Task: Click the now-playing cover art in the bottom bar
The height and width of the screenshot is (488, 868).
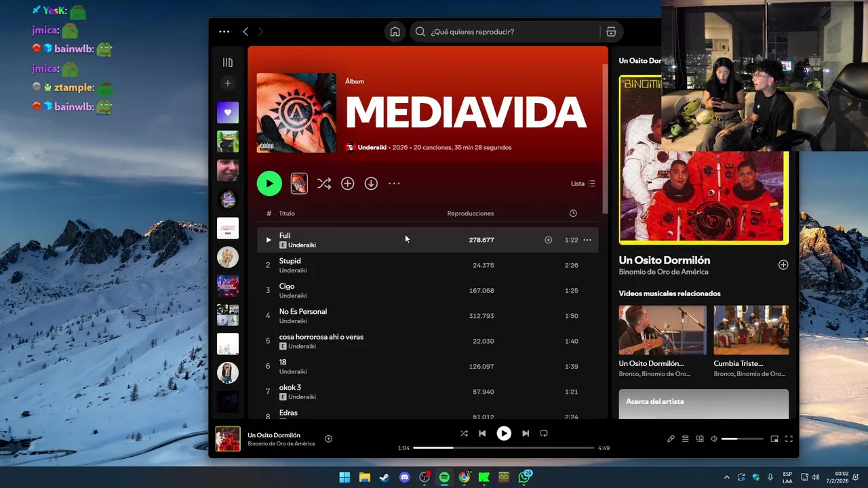Action: pyautogui.click(x=228, y=439)
